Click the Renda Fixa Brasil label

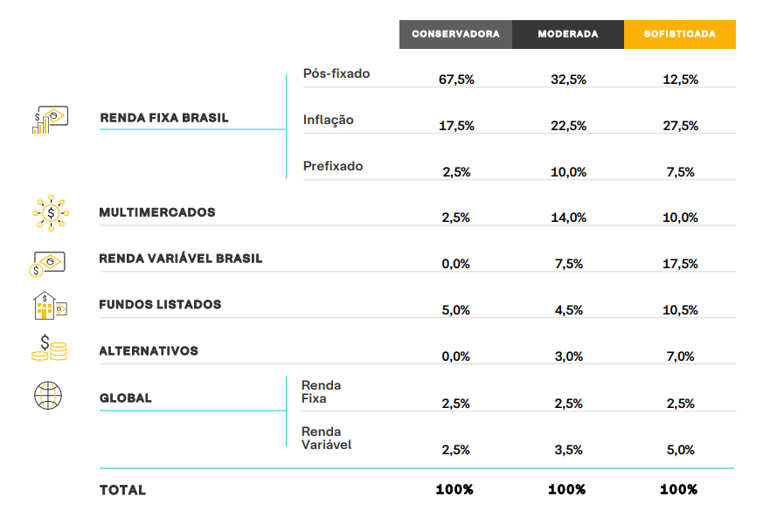tap(164, 118)
